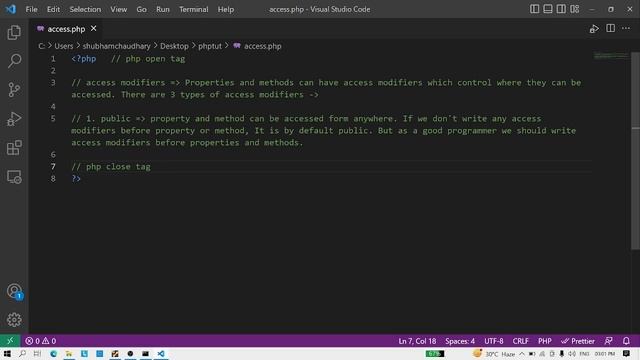
Task: Expand the C: breadcrumb segment
Action: pyautogui.click(x=41, y=46)
